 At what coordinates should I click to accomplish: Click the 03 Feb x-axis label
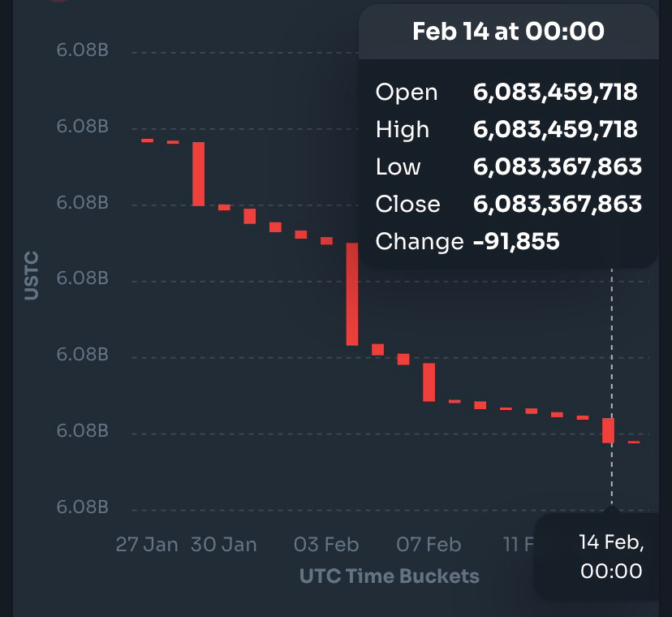[326, 544]
